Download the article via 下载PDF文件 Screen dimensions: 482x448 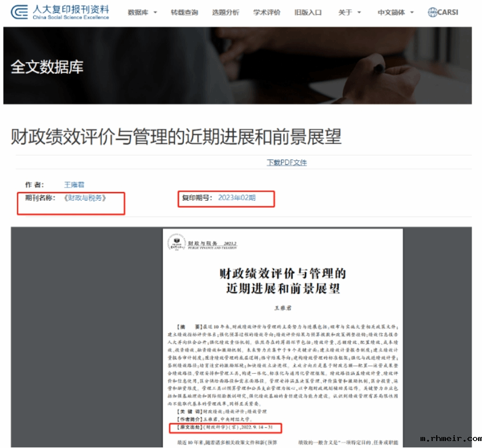coord(287,162)
